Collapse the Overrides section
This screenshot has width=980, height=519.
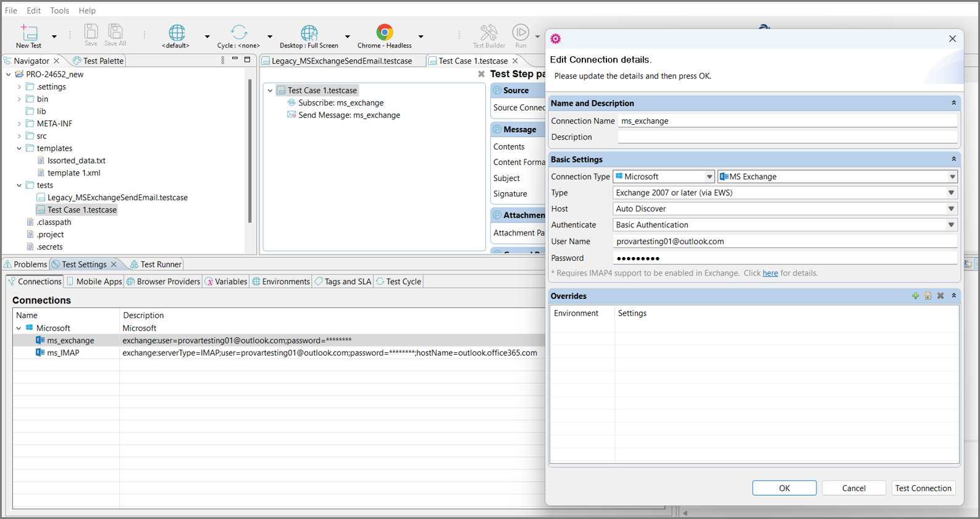[x=953, y=296]
